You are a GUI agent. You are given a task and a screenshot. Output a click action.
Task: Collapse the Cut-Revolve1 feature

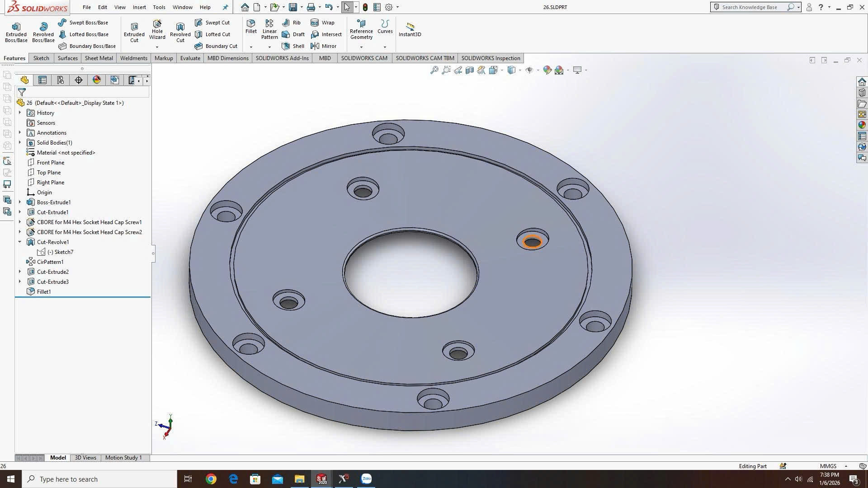point(20,242)
